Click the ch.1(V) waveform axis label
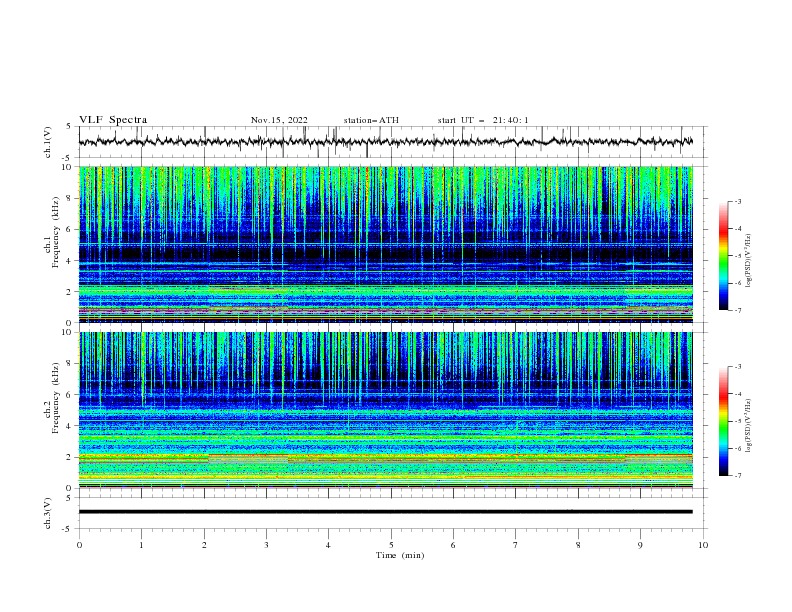 click(x=48, y=142)
